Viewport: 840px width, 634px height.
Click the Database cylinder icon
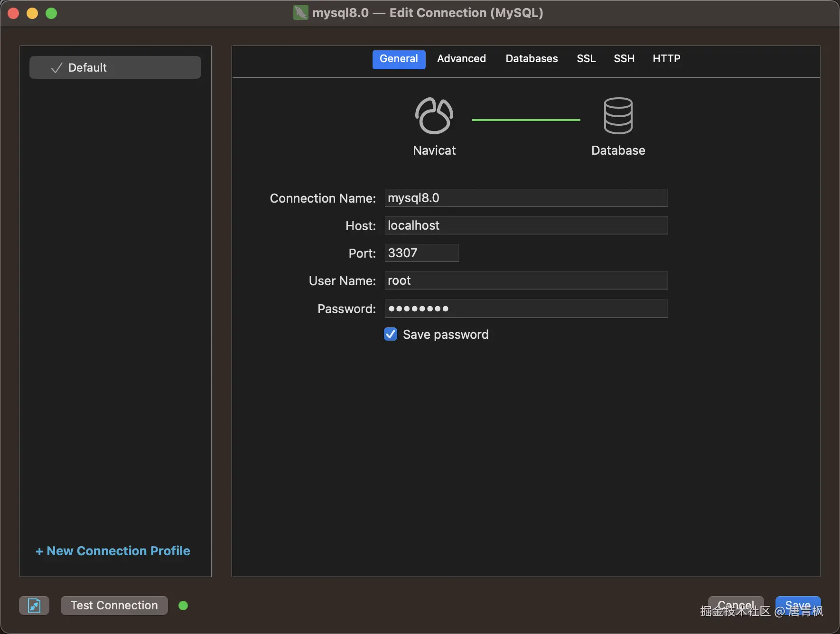pyautogui.click(x=618, y=116)
